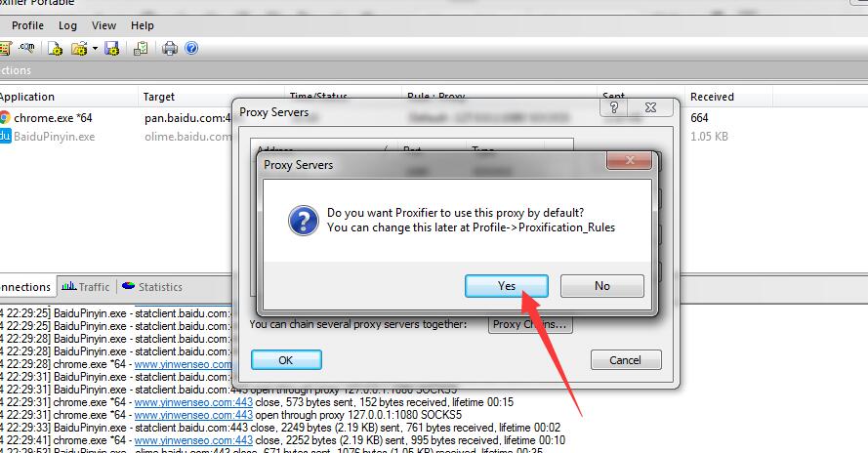Expand the open profile dropdown arrow

[95, 49]
